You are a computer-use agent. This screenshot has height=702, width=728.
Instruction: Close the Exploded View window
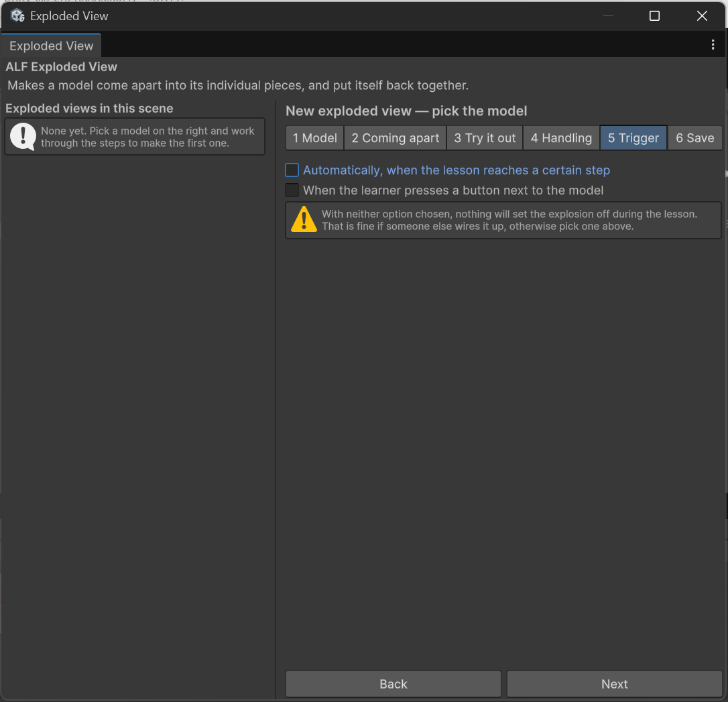click(702, 16)
